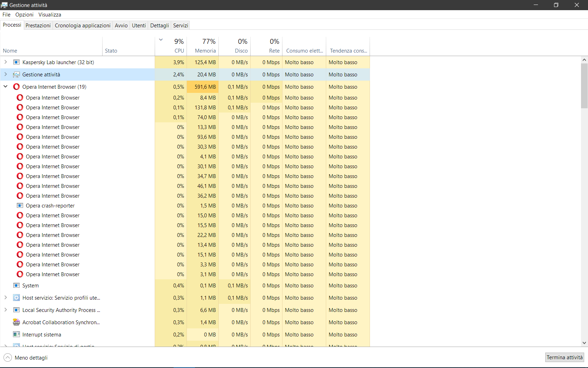This screenshot has height=368, width=588.
Task: Sort by the Disco column header
Action: click(234, 46)
